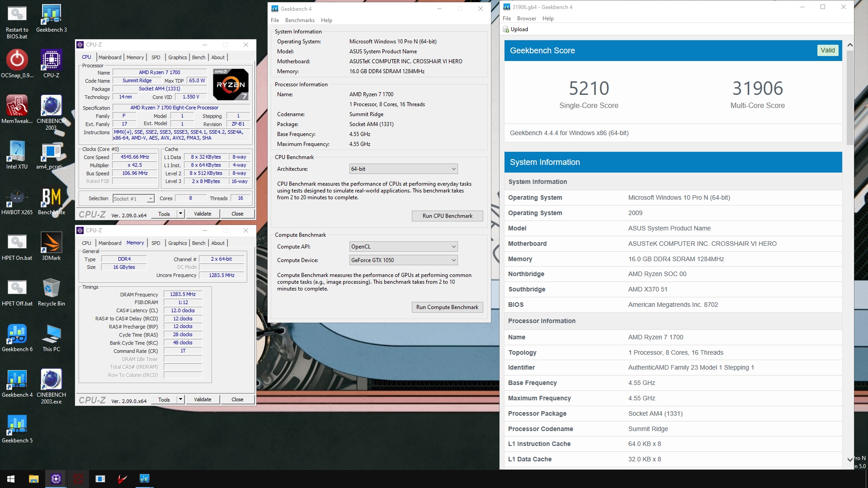Switch to Memory tab in upper CPU-Z
Screen dimensions: 868x488
(135, 57)
